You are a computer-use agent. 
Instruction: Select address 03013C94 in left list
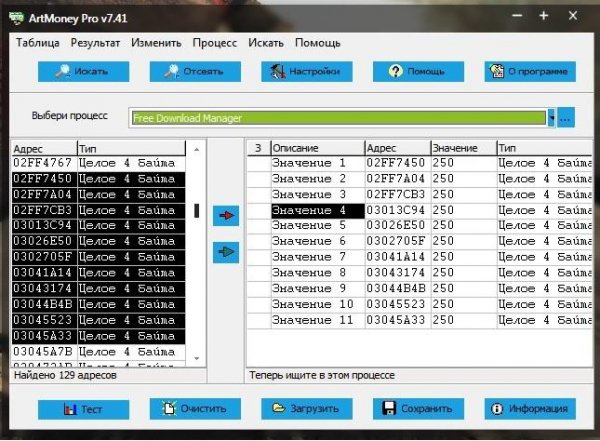[x=42, y=225]
